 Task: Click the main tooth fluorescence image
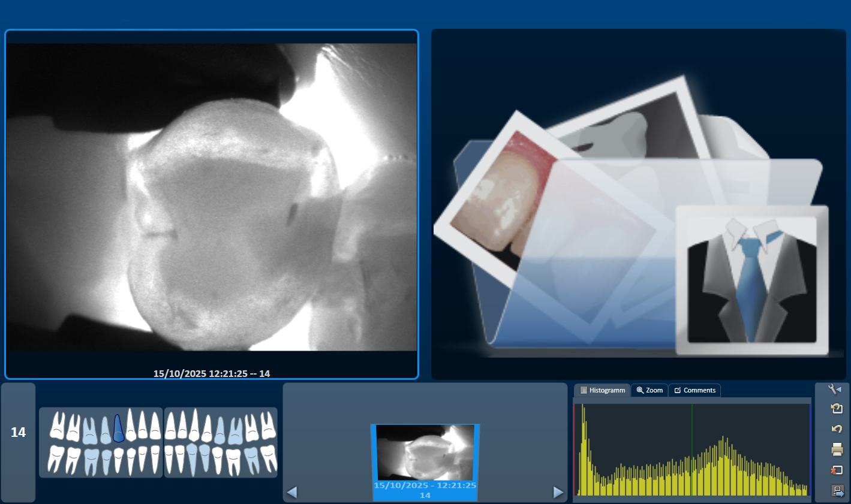click(x=212, y=197)
